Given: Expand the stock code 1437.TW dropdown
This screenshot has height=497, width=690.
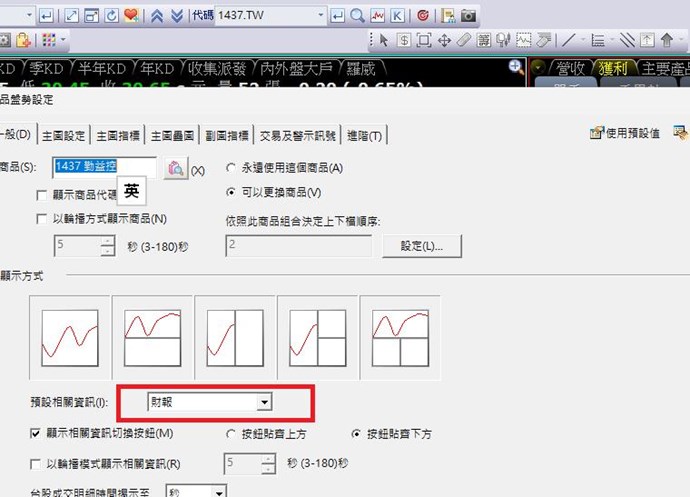Looking at the screenshot, I should point(321,16).
